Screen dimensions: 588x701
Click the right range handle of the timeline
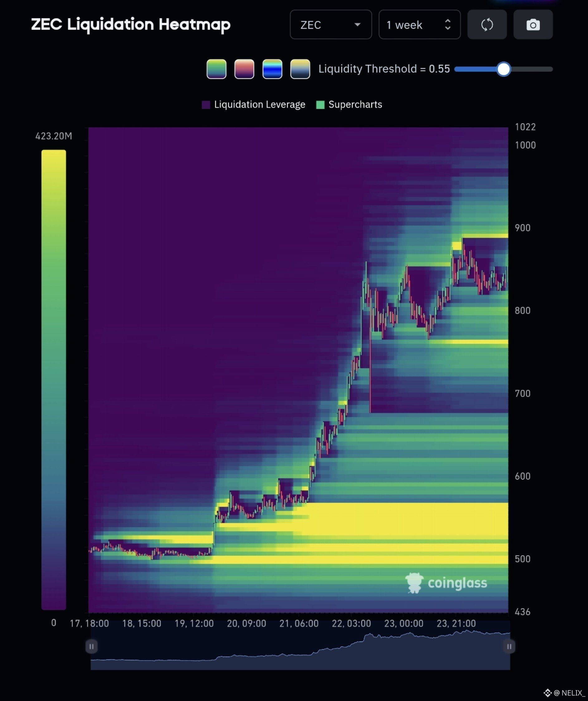pyautogui.click(x=509, y=646)
